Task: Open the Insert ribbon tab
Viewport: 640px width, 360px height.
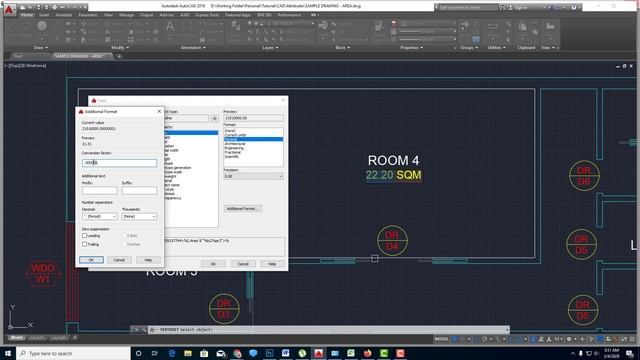Action: (x=44, y=15)
